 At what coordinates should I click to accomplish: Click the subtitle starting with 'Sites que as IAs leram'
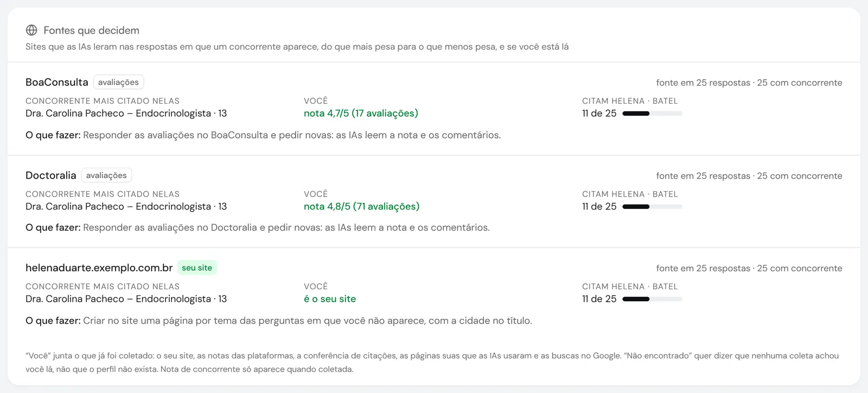click(x=297, y=47)
